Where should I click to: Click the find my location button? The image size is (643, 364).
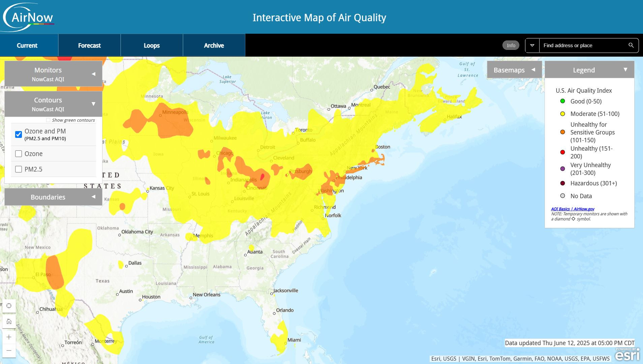pyautogui.click(x=9, y=306)
